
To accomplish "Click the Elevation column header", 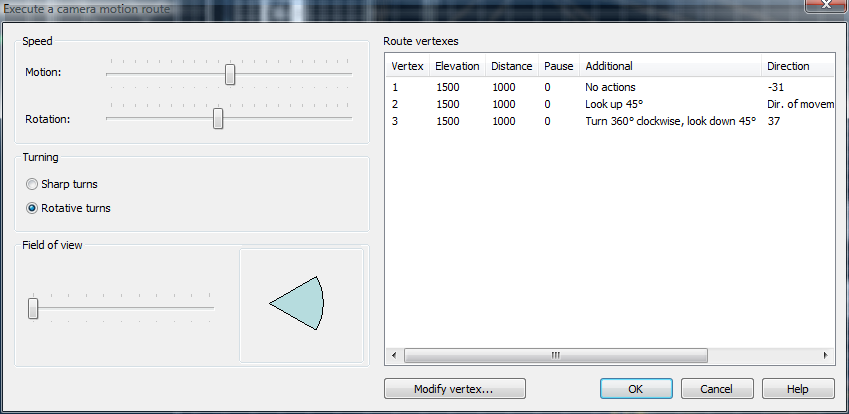I will (457, 66).
